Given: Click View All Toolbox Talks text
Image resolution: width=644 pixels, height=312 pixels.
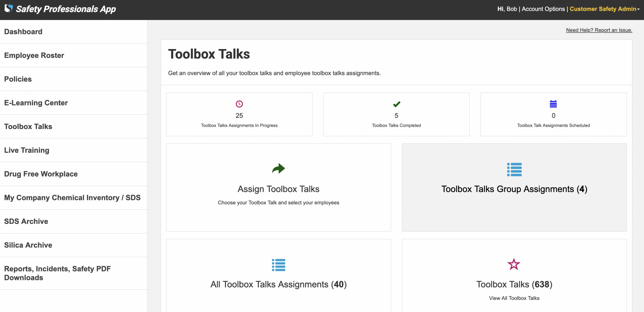Looking at the screenshot, I should (514, 298).
